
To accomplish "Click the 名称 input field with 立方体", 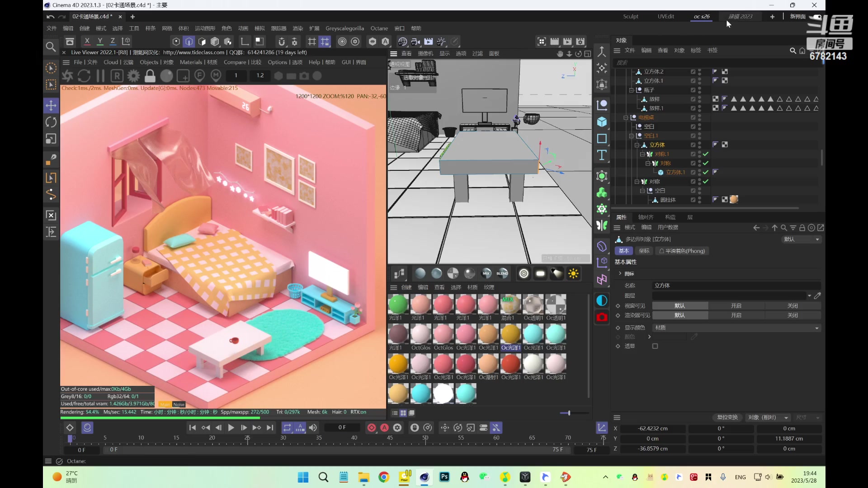I will 736,286.
